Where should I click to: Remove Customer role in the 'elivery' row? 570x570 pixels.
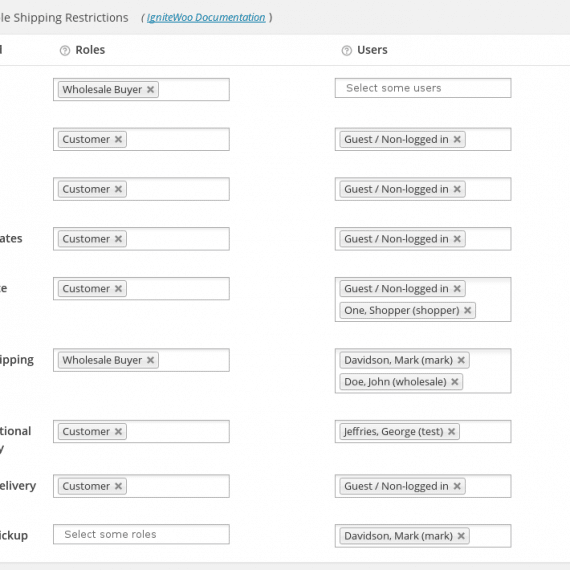pyautogui.click(x=118, y=486)
